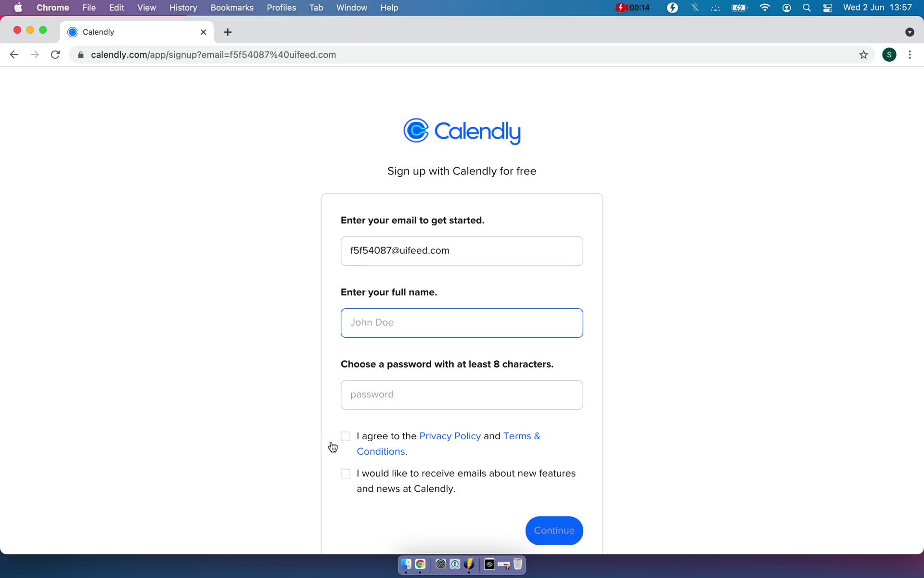
Task: Click the Bluetooth icon in menu bar
Action: (x=694, y=7)
